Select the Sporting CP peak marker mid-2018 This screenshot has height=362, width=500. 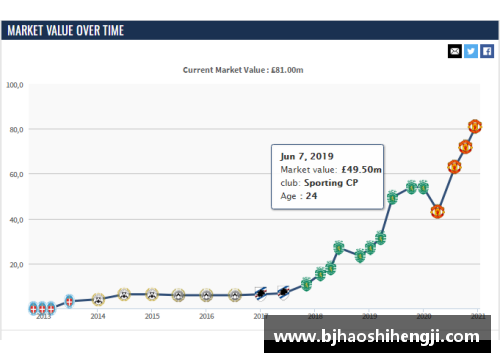(339, 248)
